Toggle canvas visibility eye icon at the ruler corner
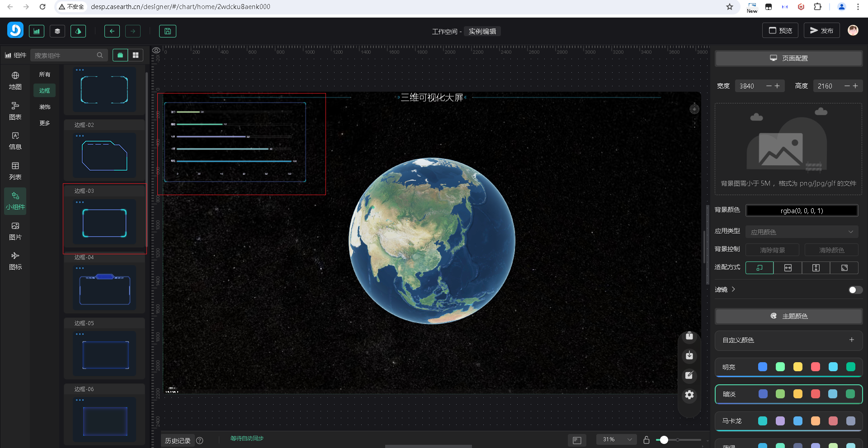This screenshot has width=868, height=448. click(156, 51)
